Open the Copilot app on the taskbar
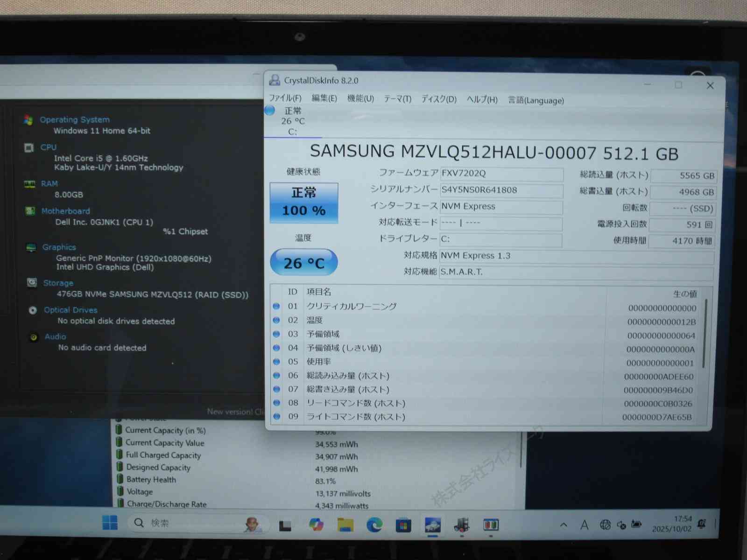The width and height of the screenshot is (747, 560). [x=316, y=525]
